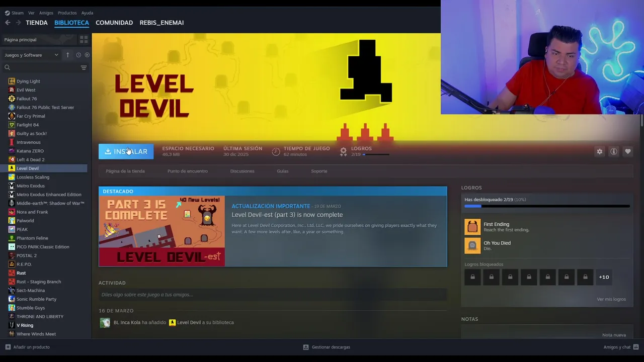Viewport: 644px width, 362px height.
Task: Open the Level Devil-est update thumbnail
Action: (162, 231)
